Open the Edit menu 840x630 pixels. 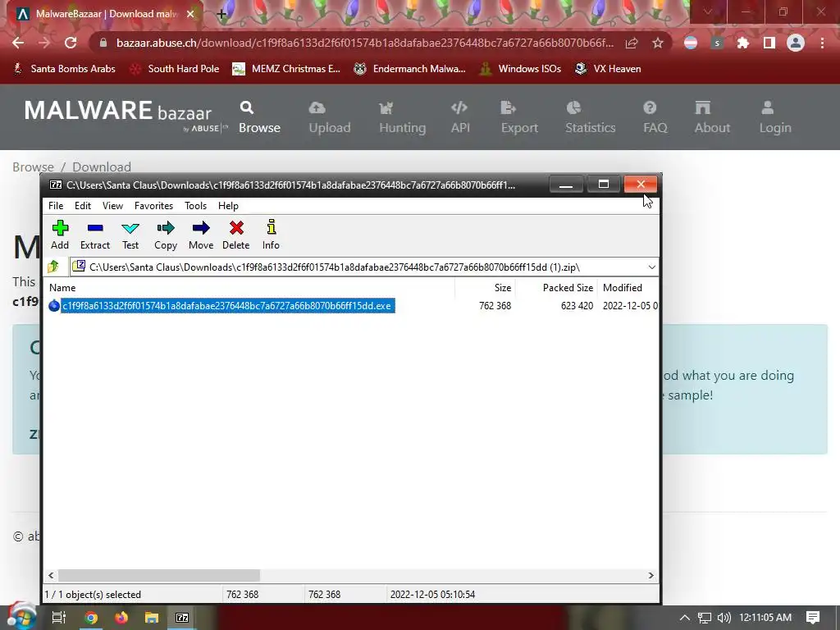click(x=83, y=206)
